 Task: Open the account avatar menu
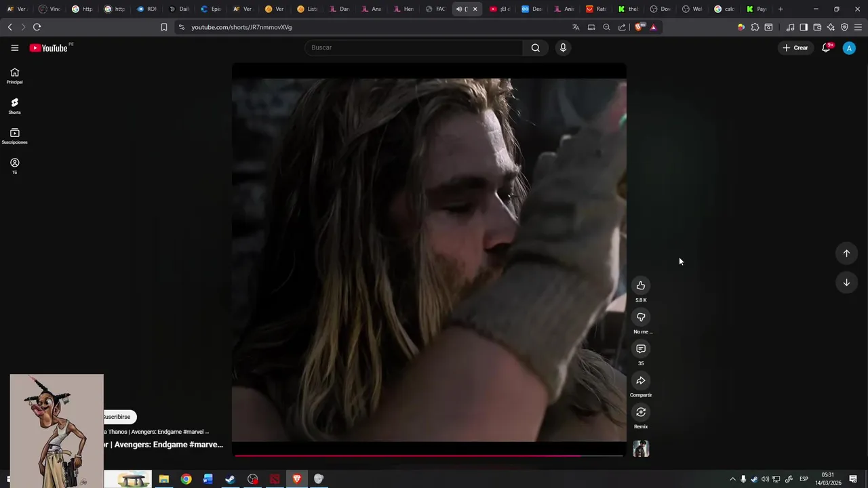click(x=849, y=47)
